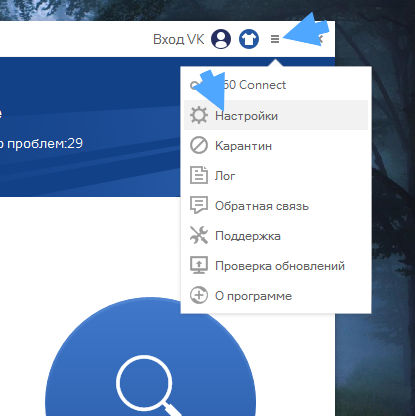
Task: Open the T-shirt skin theme icon
Action: pyautogui.click(x=249, y=39)
